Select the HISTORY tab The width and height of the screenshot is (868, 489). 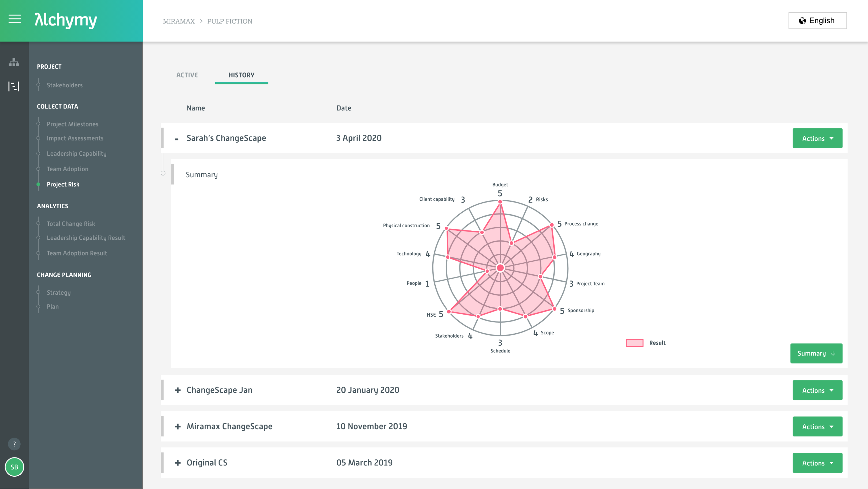[x=241, y=75]
